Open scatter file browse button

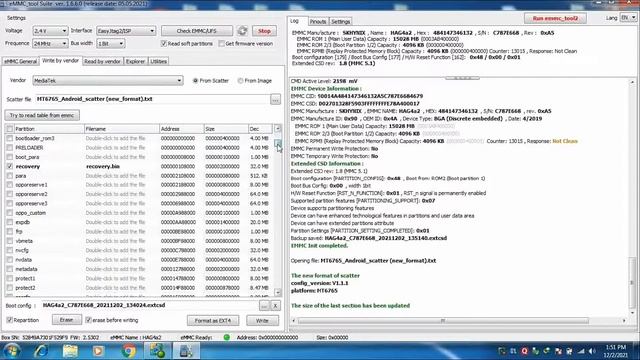coord(276,99)
